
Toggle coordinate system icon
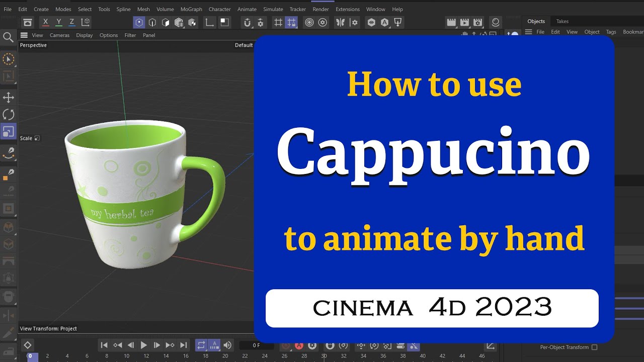(x=86, y=22)
